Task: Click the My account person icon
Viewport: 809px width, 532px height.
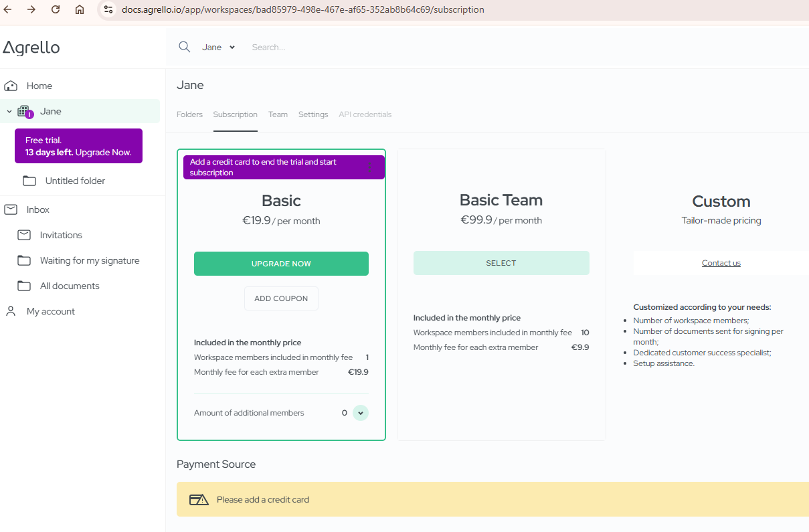Action: [11, 311]
